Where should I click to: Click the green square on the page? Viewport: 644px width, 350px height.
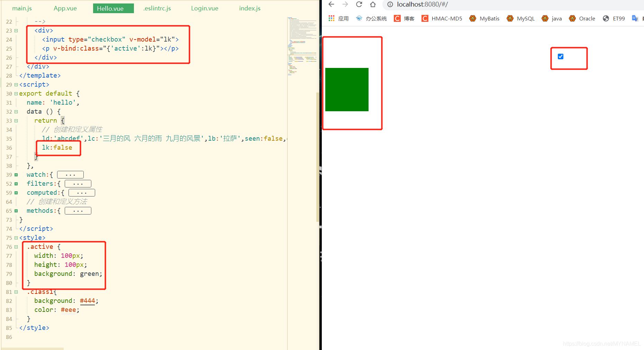tap(347, 89)
